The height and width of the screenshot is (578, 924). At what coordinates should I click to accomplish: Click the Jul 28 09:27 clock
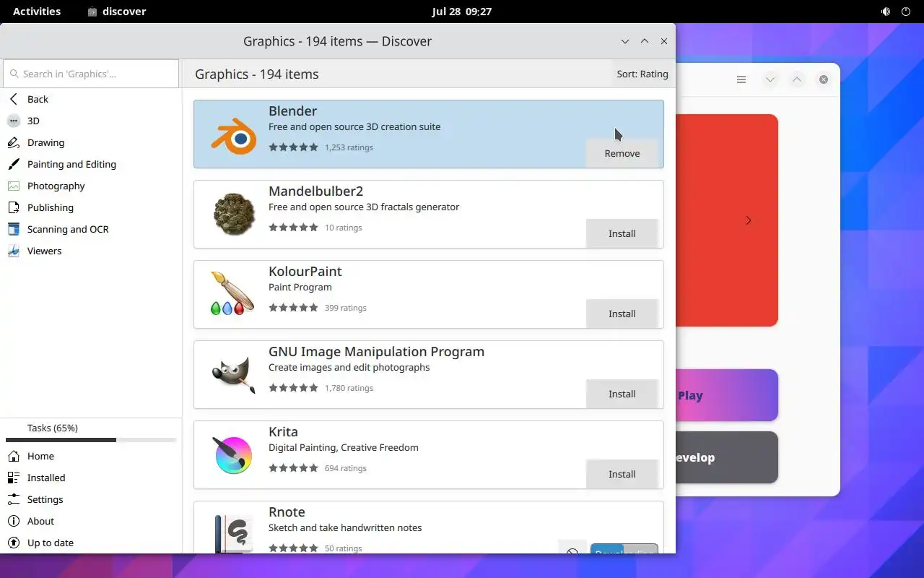(461, 12)
